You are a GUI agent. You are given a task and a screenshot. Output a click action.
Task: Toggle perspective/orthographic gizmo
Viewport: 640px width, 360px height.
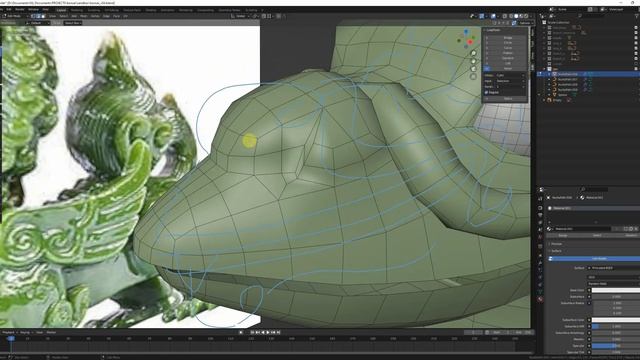(x=473, y=76)
